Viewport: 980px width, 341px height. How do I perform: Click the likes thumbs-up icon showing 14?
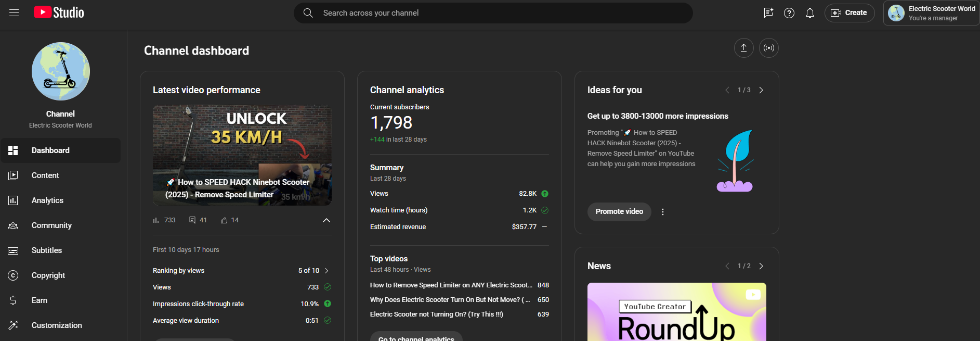tap(224, 220)
